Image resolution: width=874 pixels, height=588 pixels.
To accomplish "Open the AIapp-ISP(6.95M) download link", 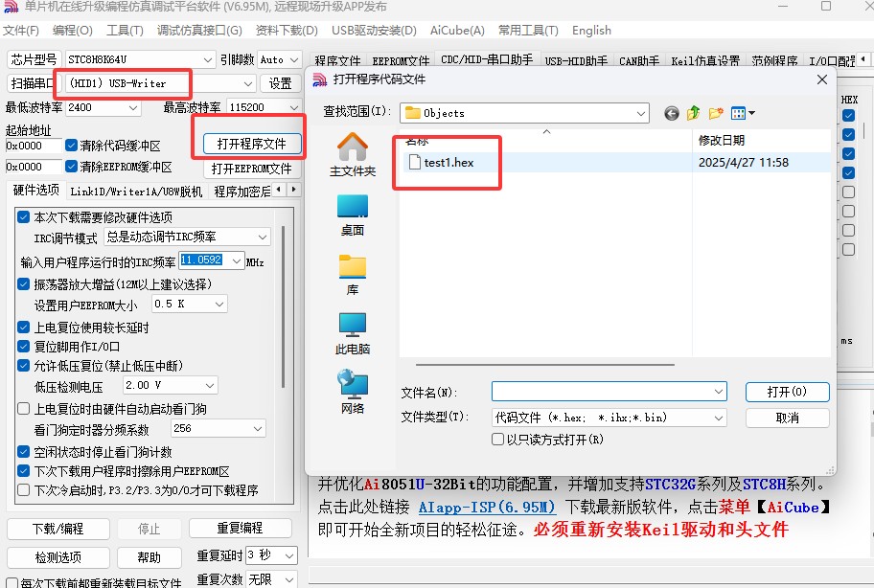I will click(x=487, y=507).
